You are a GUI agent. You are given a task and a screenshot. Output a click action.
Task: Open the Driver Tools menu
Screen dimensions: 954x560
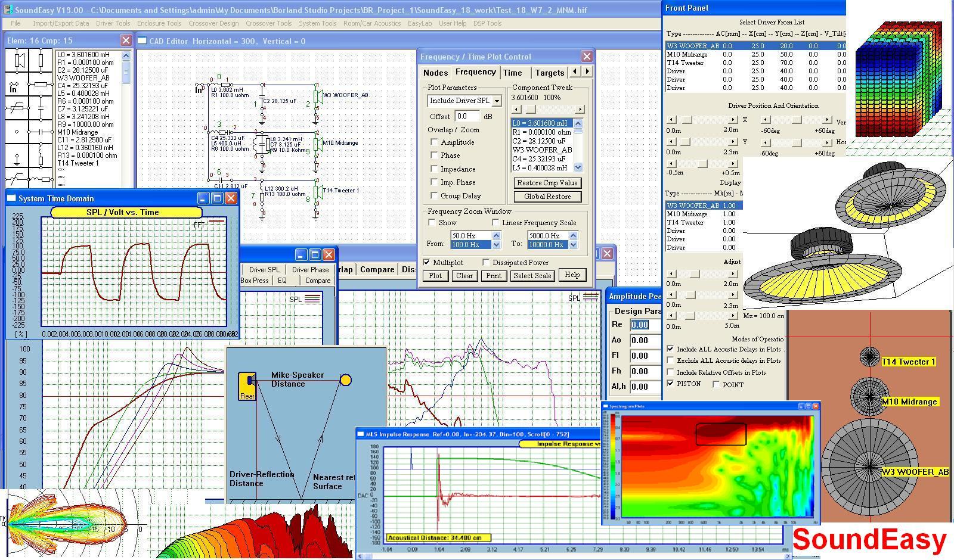[x=113, y=23]
